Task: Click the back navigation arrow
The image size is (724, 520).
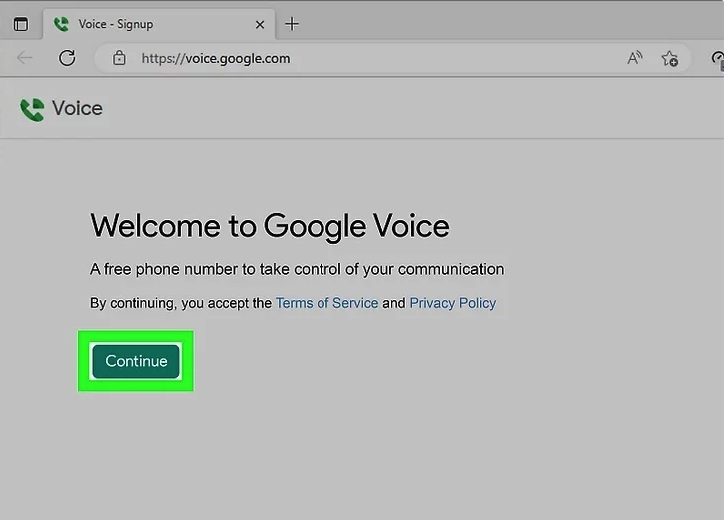Action: pyautogui.click(x=25, y=58)
